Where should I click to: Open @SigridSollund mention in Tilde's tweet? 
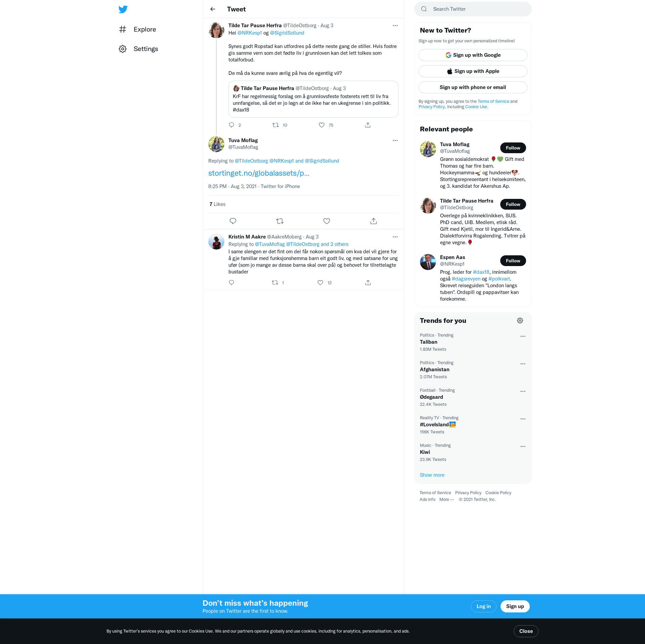tap(287, 33)
